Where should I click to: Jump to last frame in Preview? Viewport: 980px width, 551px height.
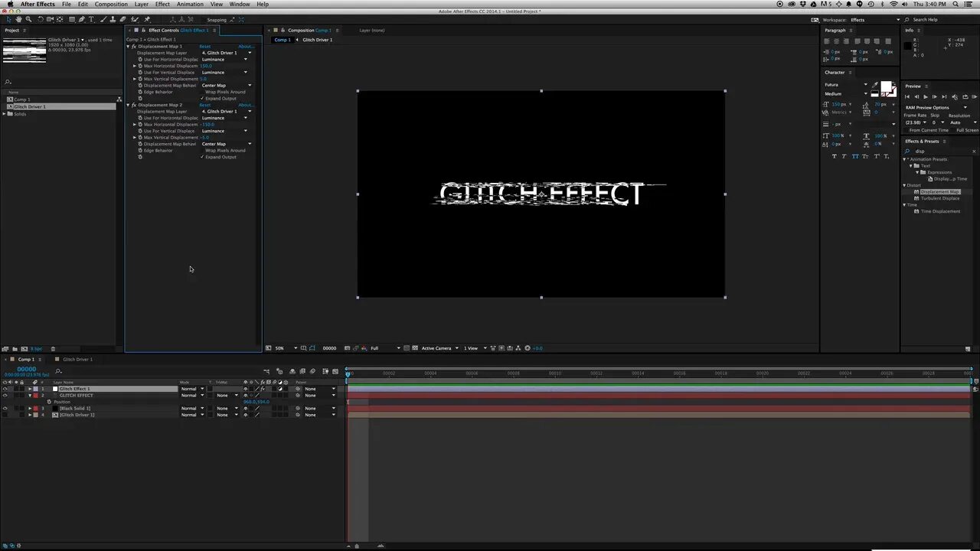point(944,96)
